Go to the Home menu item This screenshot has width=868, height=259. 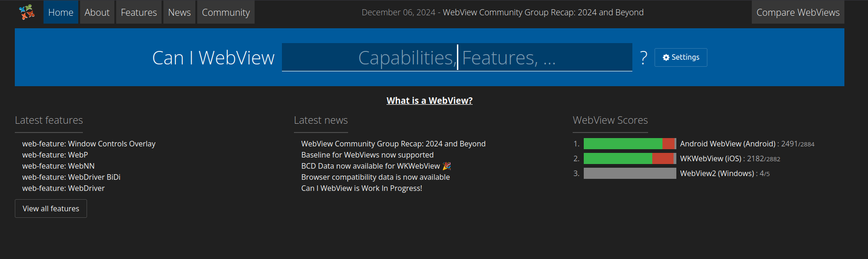click(61, 12)
